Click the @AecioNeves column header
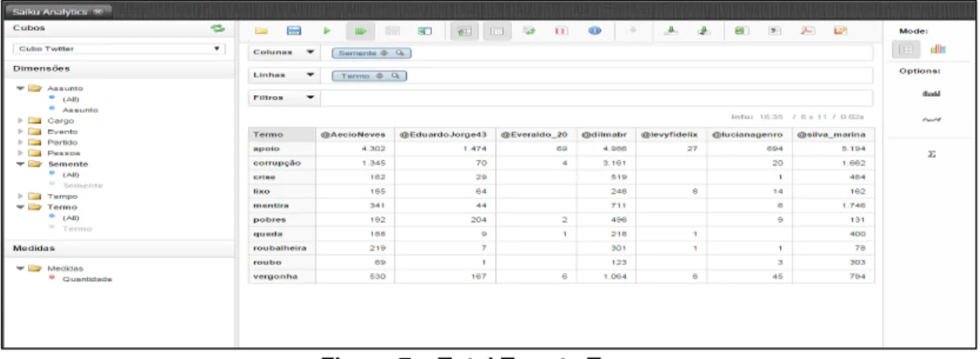This screenshot has width=980, height=359. (353, 134)
